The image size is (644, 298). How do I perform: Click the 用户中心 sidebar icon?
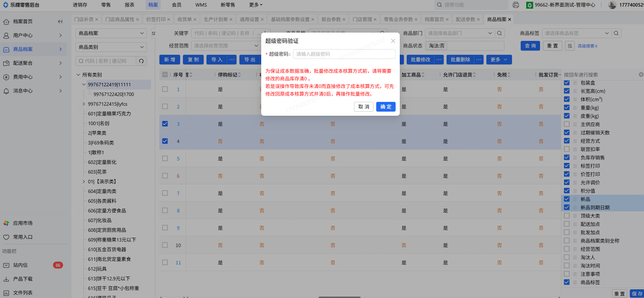click(6, 35)
